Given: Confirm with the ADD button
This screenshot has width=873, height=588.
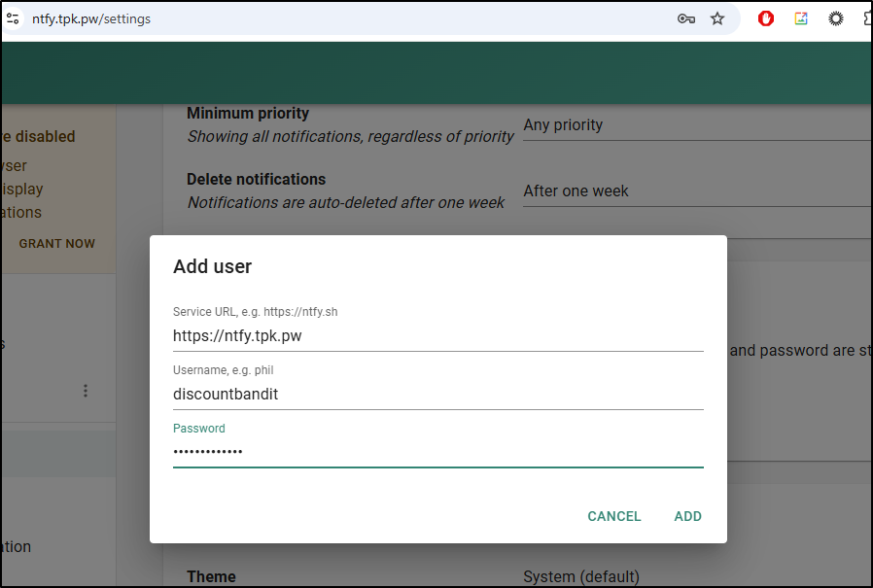Looking at the screenshot, I should pyautogui.click(x=687, y=516).
